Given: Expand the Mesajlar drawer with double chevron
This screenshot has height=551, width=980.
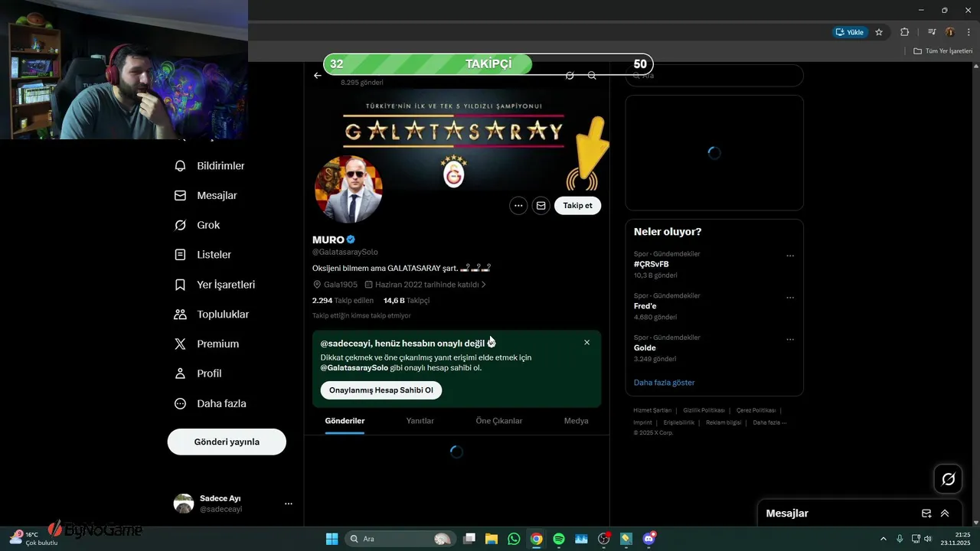Looking at the screenshot, I should [945, 514].
